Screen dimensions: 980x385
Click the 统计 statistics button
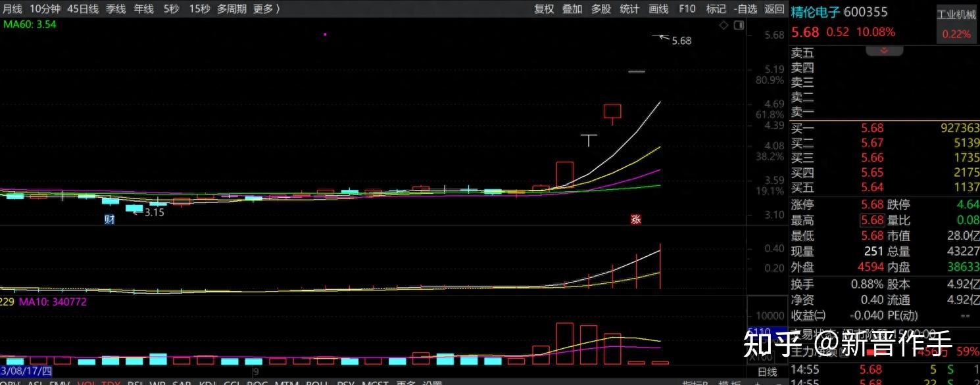[x=629, y=9]
